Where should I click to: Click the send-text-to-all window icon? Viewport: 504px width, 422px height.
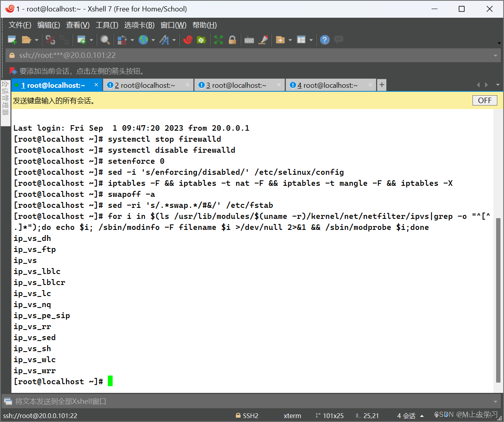[x=8, y=402]
